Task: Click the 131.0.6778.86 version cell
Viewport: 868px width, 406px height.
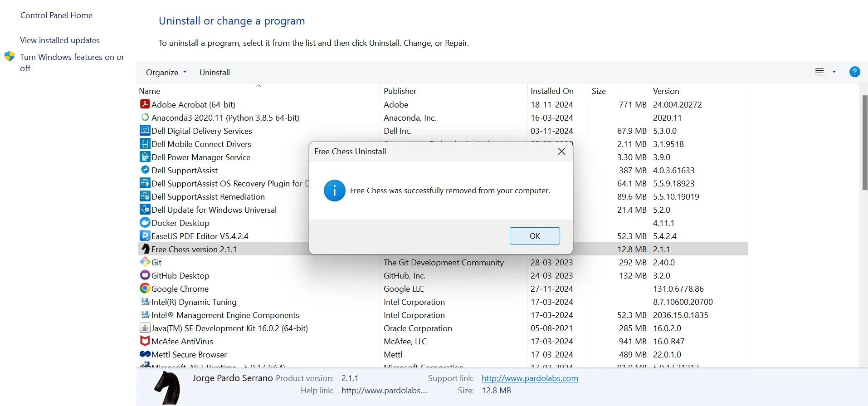Action: click(x=678, y=289)
